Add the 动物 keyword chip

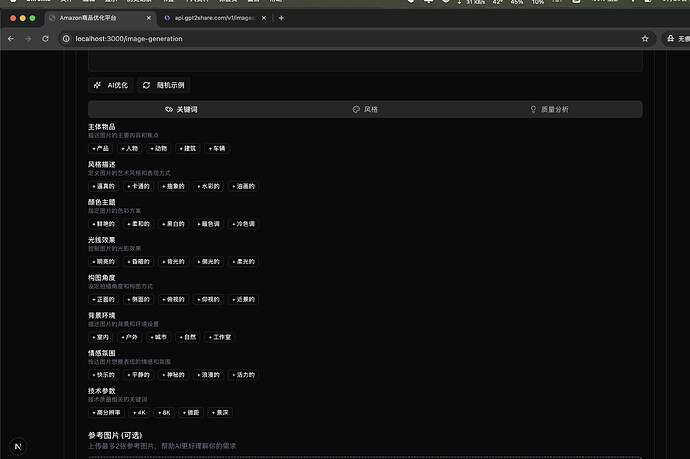click(158, 148)
